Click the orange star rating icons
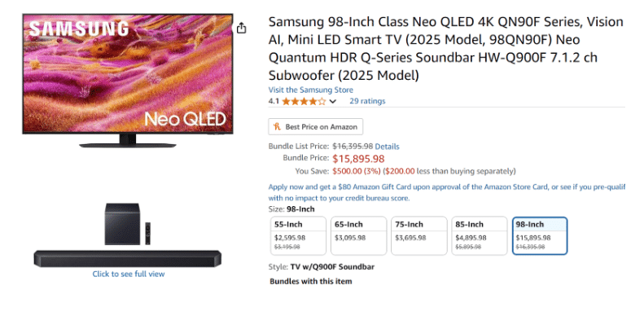The width and height of the screenshot is (644, 316). 304,101
